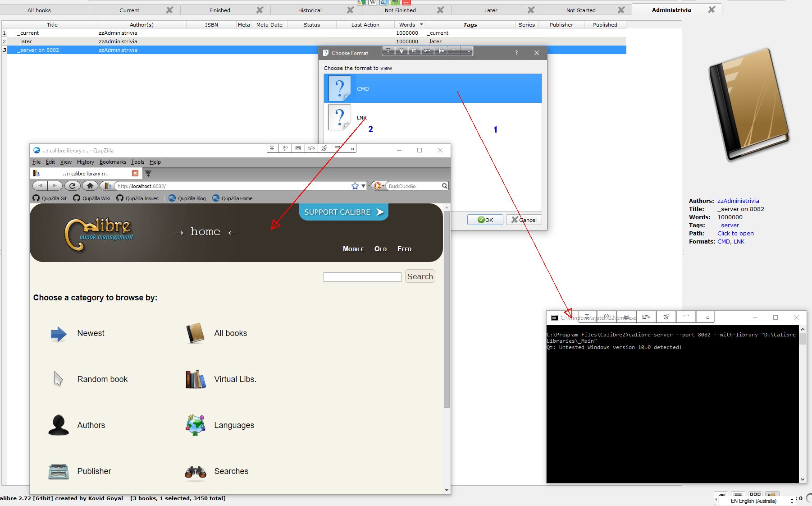Click the QupZilla page vertical scrollbar
The height and width of the screenshot is (506, 812).
point(447,309)
